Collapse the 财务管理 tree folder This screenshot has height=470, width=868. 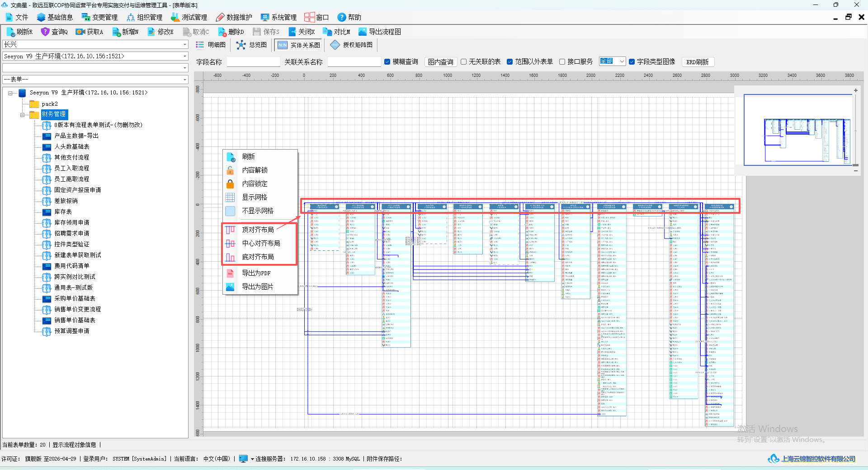click(22, 115)
